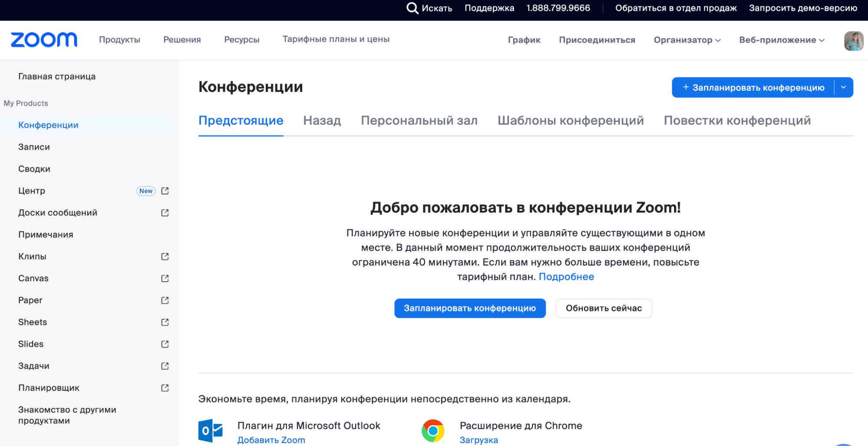Open external link icon beside Canvas

pyautogui.click(x=165, y=278)
